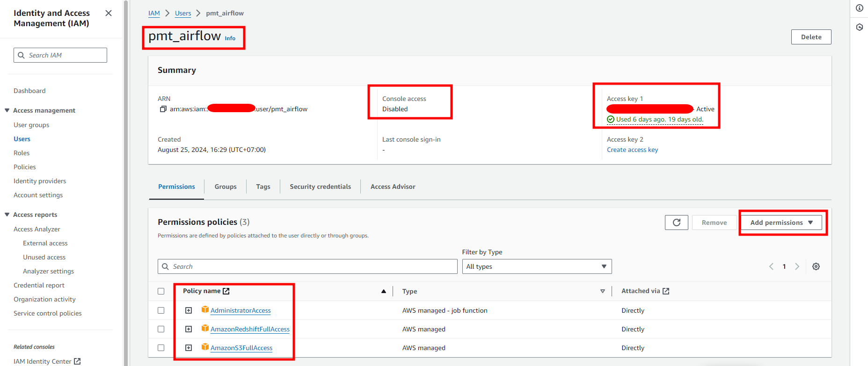Click the hexagon icon in right rail
The image size is (868, 366).
pyautogui.click(x=860, y=27)
